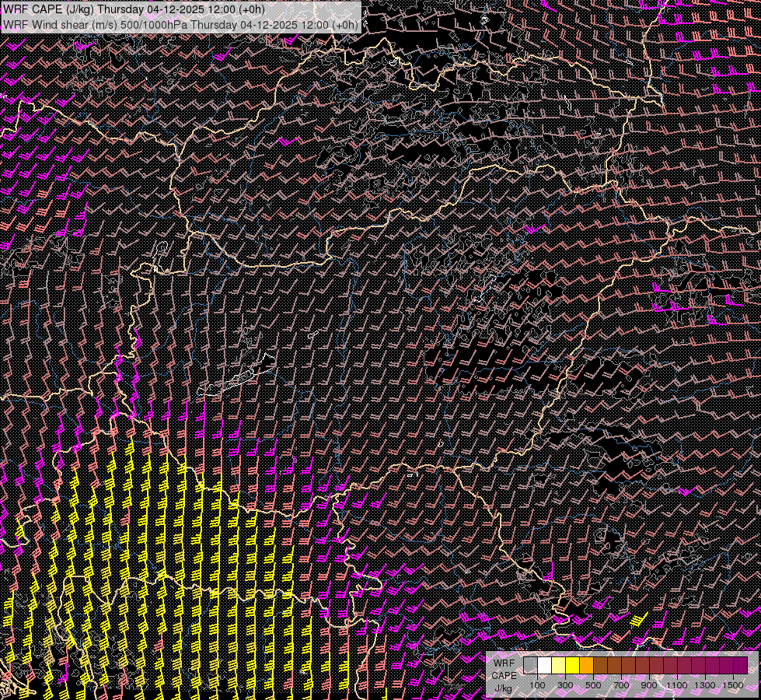Select the orange swatch in CAPE legend
The width and height of the screenshot is (761, 700).
(586, 665)
